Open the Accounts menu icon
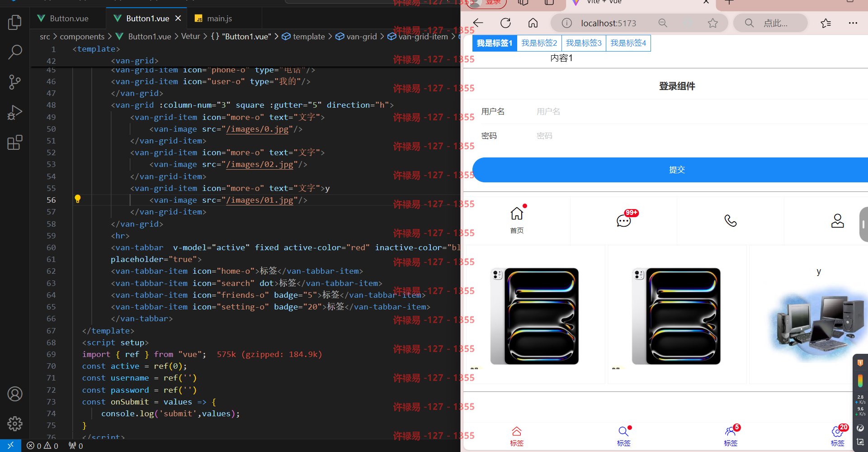868x452 pixels. coord(15,394)
